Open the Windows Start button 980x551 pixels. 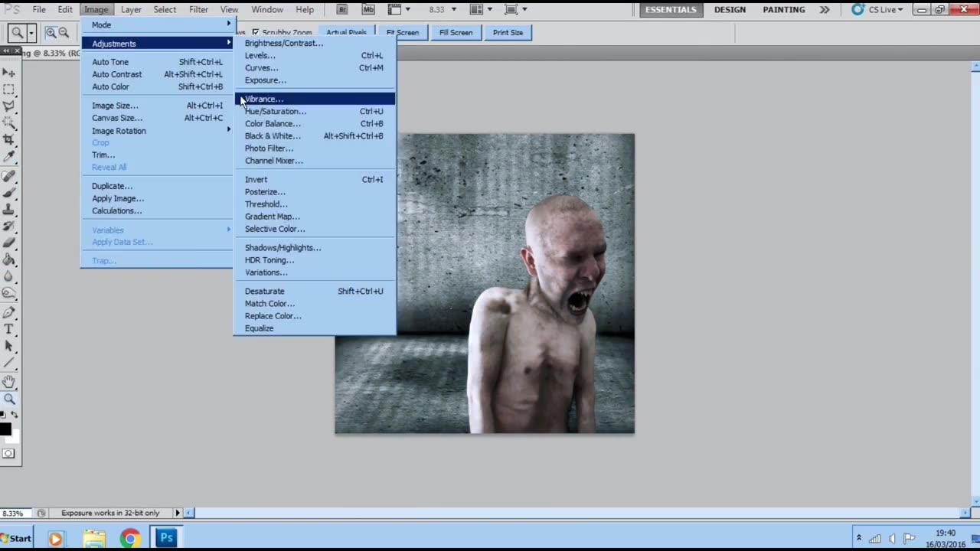[x=16, y=538]
